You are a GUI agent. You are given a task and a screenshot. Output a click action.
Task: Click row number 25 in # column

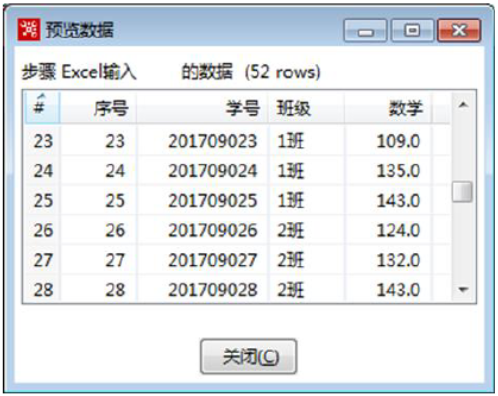click(43, 200)
